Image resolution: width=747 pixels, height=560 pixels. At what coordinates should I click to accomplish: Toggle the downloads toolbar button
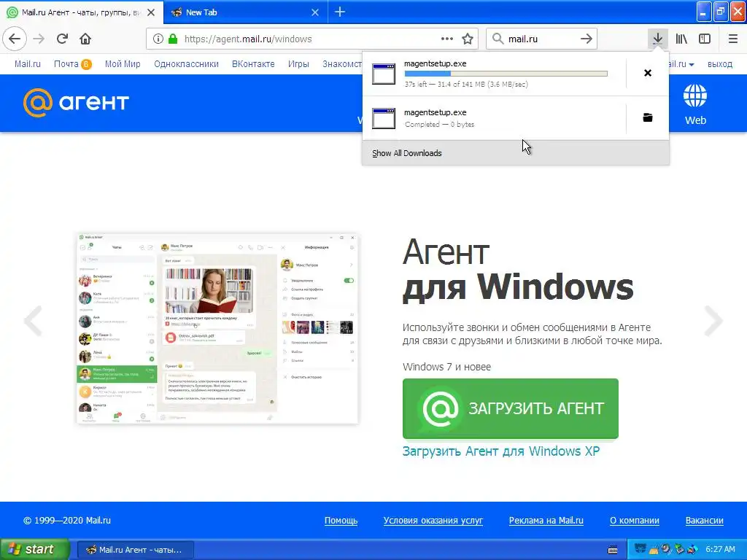click(657, 39)
